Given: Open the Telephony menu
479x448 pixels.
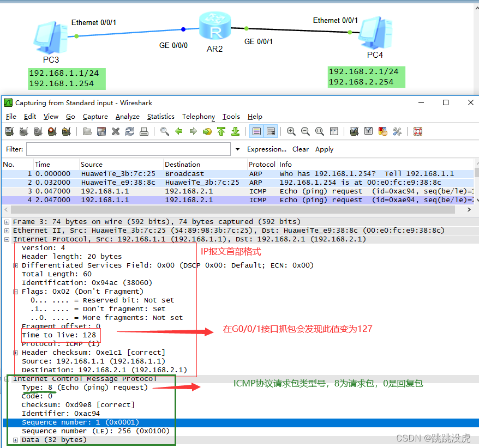Looking at the screenshot, I should pos(199,117).
